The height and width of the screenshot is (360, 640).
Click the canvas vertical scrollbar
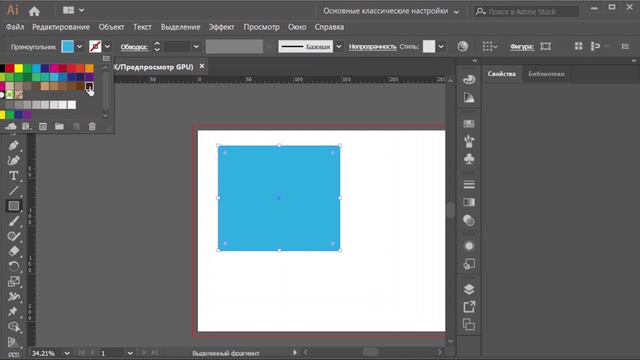(x=451, y=210)
